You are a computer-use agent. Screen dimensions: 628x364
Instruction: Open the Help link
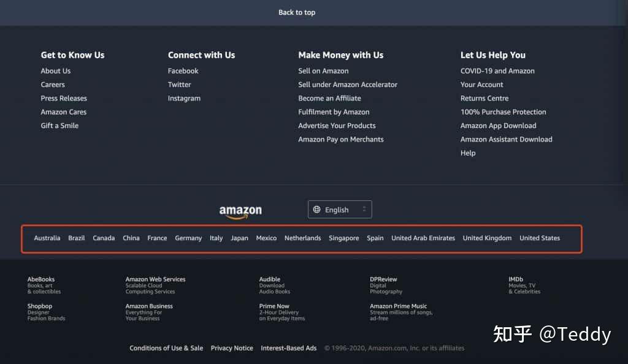click(x=468, y=153)
